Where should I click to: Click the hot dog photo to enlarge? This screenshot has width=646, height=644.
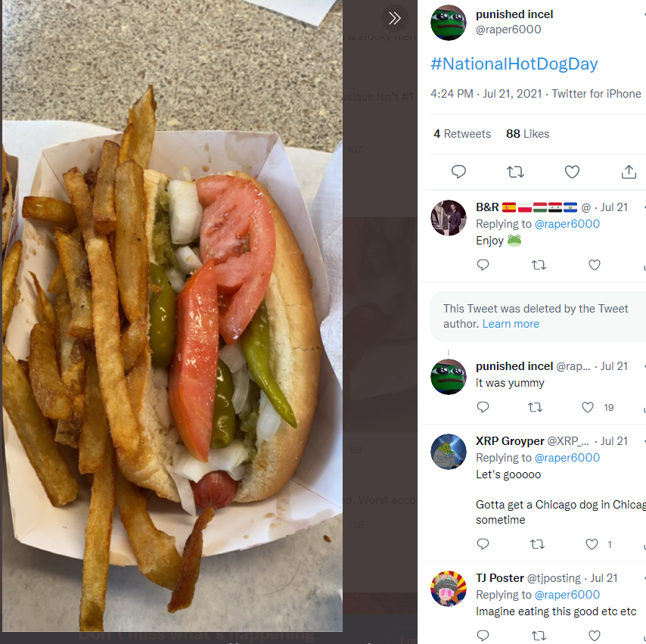click(172, 316)
